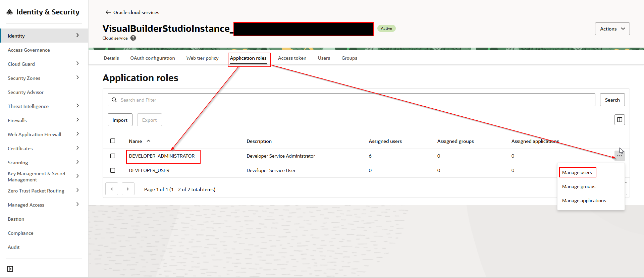Sort by Name using the ascending arrow
The width and height of the screenshot is (644, 278).
149,141
